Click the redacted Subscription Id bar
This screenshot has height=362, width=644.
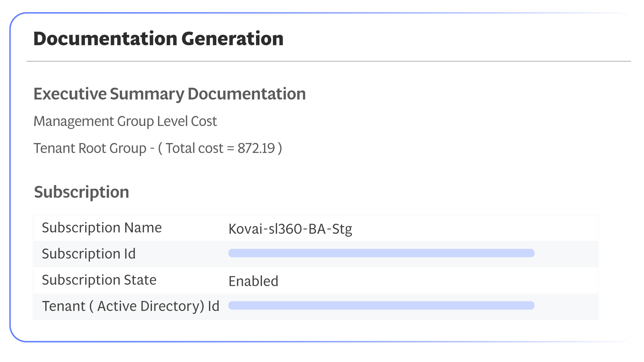[381, 253]
